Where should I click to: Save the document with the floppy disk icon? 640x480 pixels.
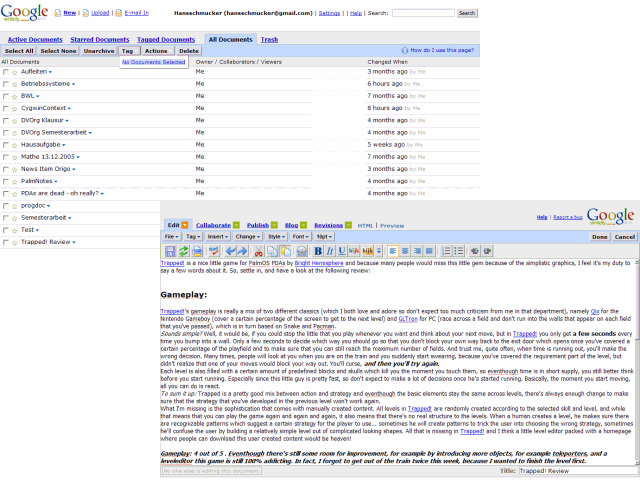click(170, 251)
